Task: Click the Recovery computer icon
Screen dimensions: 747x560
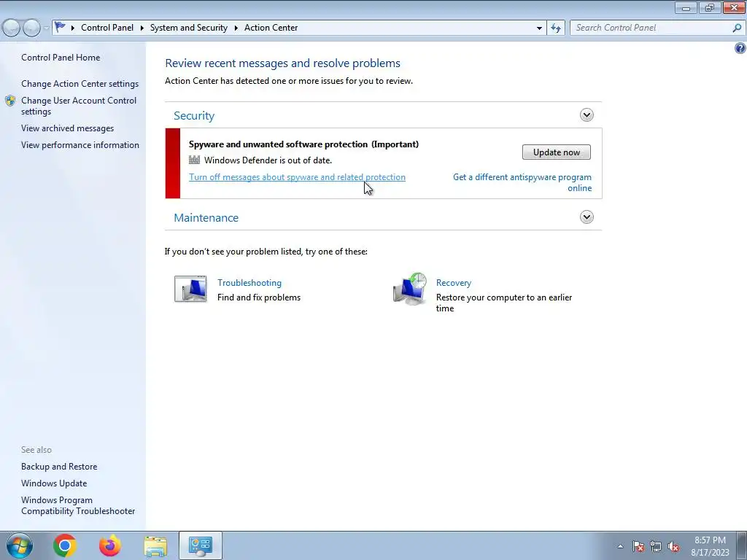Action: point(410,289)
